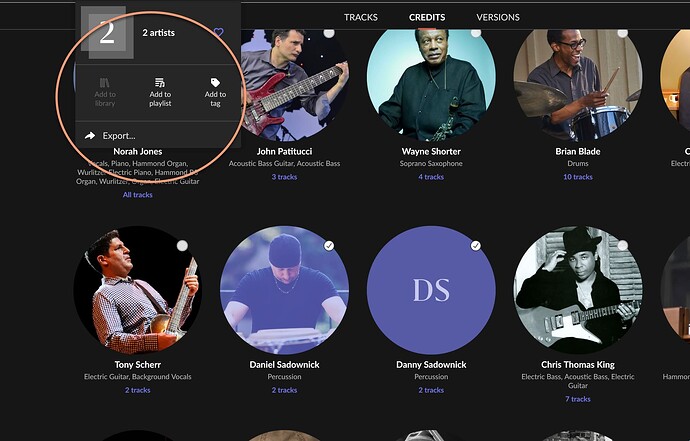This screenshot has width=690, height=441.
Task: Select Chris Thomas King's checkbox circle
Action: 622,246
